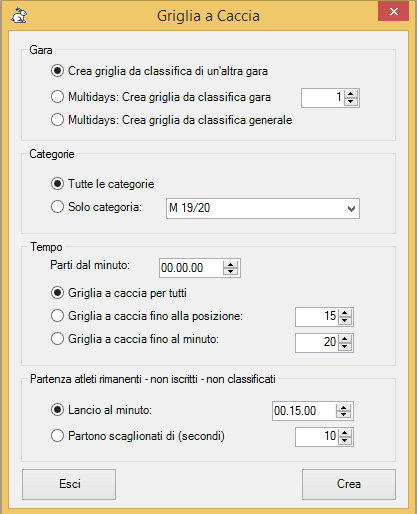Select 'Multidays: Crea griglia da classifica gara'
Screen dimensions: 417x514
(x=161, y=97)
